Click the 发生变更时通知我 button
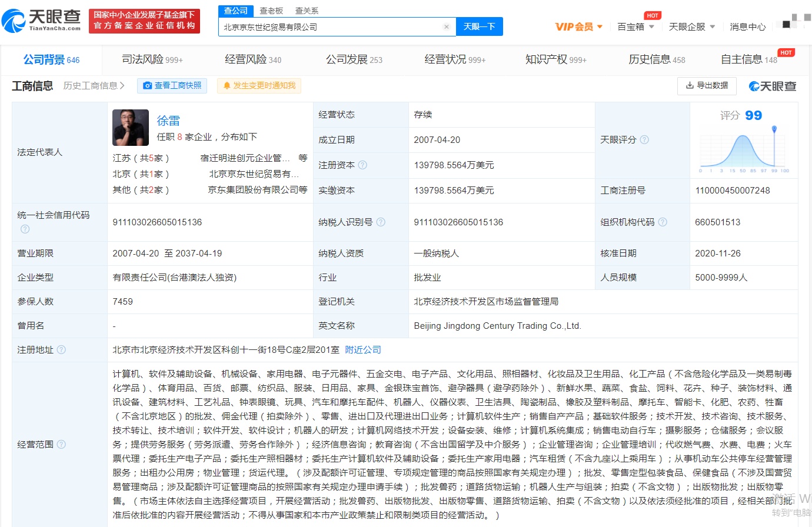Viewport: 812px width, 527px height. [x=259, y=86]
